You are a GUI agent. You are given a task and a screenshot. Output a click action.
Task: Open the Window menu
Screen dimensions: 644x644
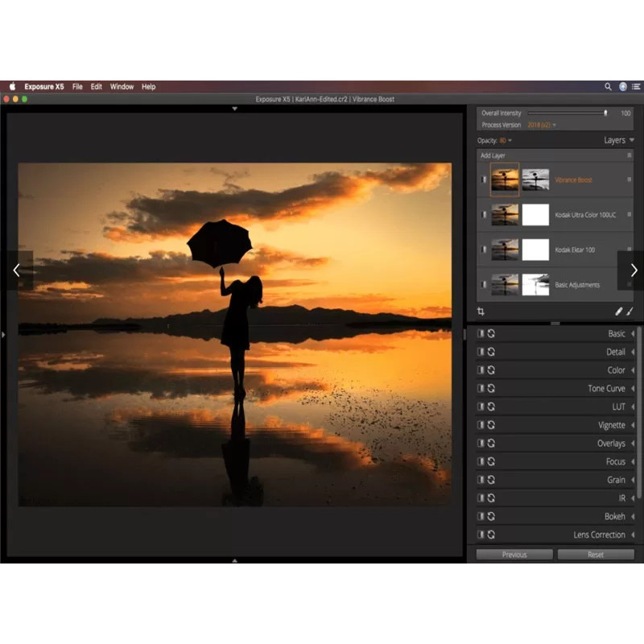[x=122, y=86]
